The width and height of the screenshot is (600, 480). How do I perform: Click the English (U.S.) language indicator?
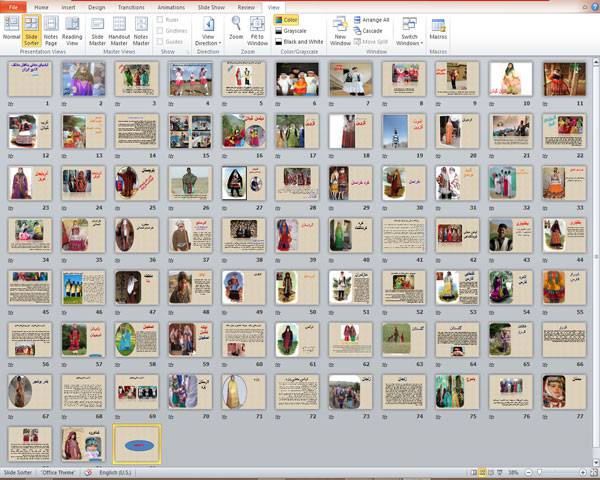(115, 473)
